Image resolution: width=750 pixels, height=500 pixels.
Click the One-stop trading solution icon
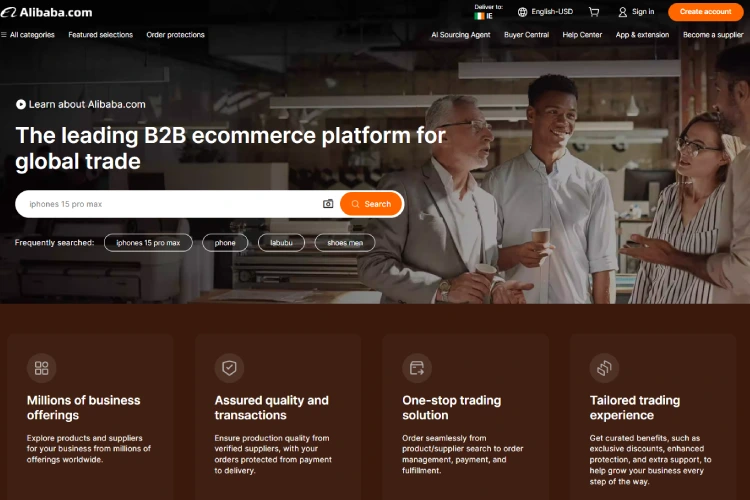417,368
